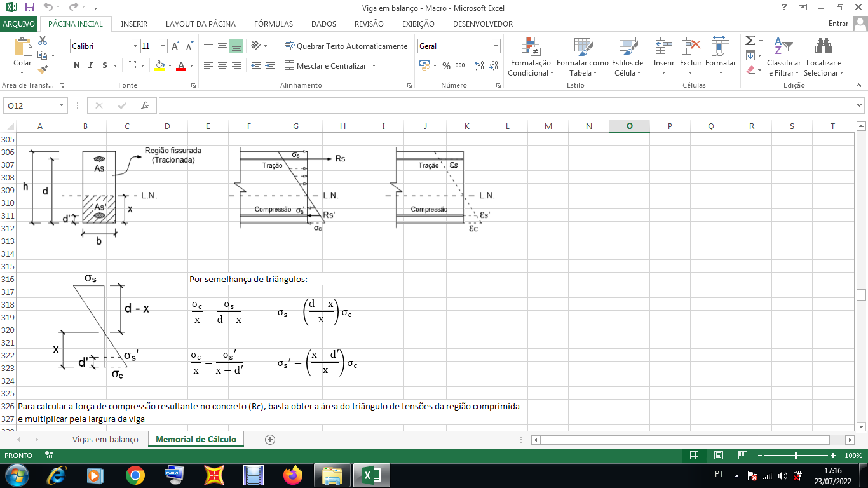Click font color red swatch

pos(181,65)
